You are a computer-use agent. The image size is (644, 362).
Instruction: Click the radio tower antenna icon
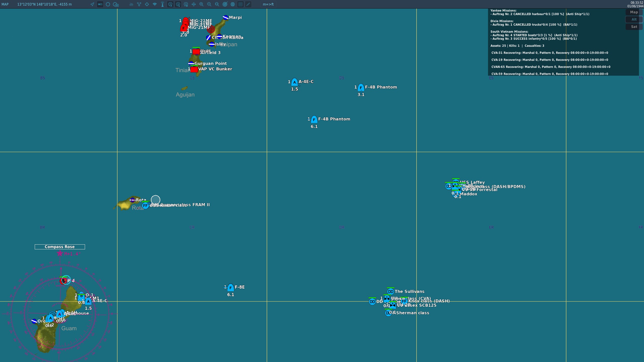pos(163,4)
